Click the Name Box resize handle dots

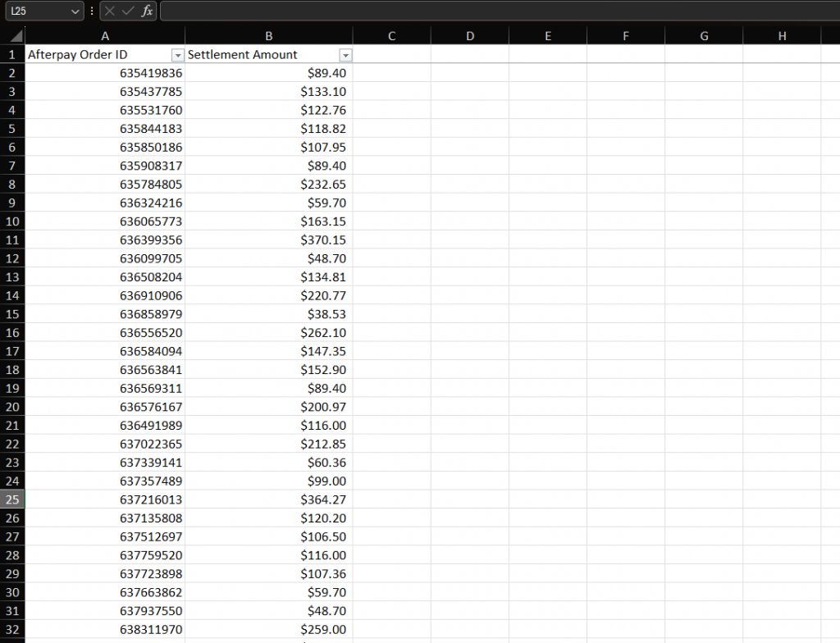92,11
